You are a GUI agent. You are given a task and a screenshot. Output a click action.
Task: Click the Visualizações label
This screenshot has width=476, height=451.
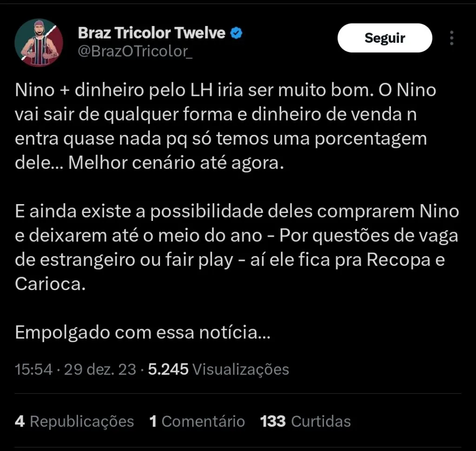241,370
